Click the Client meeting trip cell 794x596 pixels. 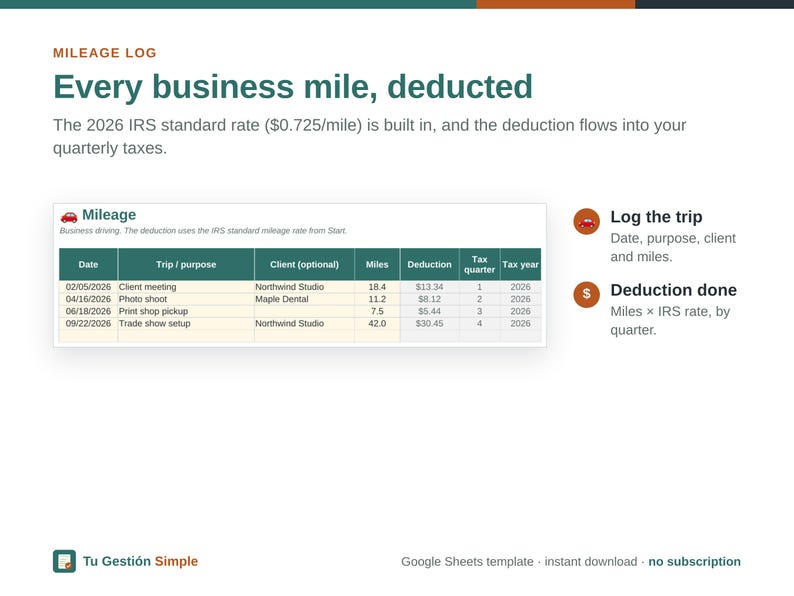click(x=186, y=287)
